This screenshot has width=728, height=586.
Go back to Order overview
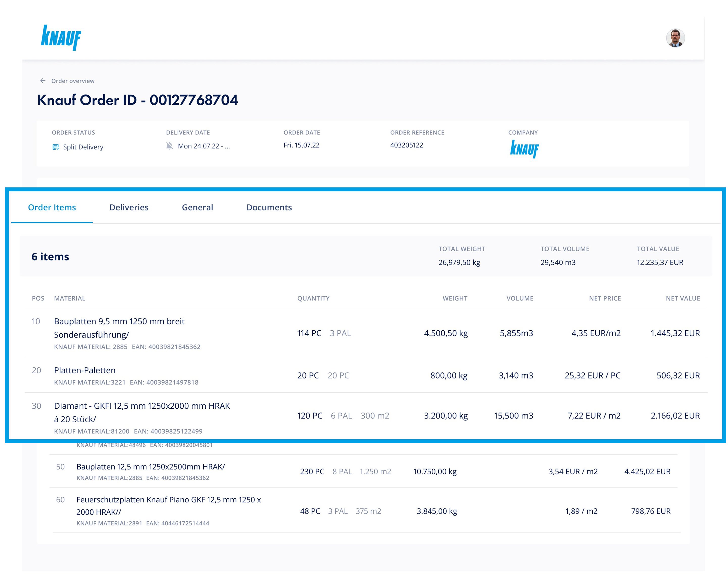(72, 81)
